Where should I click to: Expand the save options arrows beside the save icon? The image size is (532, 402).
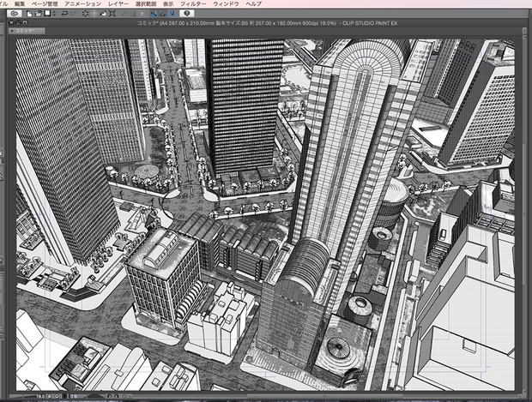[54, 14]
